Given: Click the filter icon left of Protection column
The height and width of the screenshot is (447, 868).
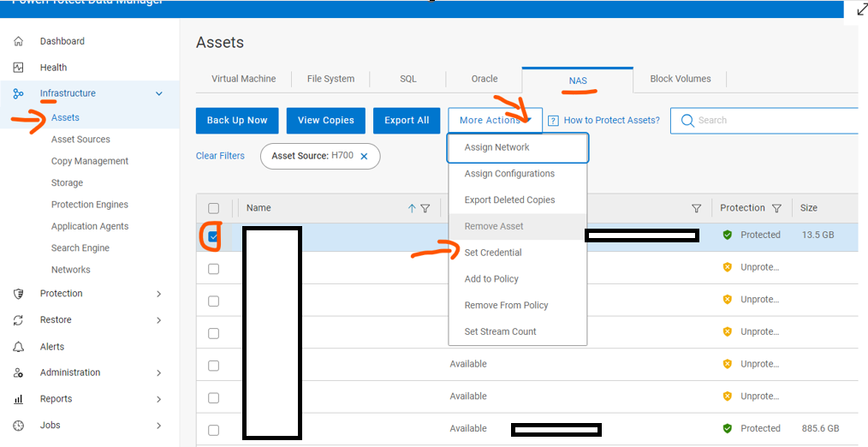Looking at the screenshot, I should [697, 208].
